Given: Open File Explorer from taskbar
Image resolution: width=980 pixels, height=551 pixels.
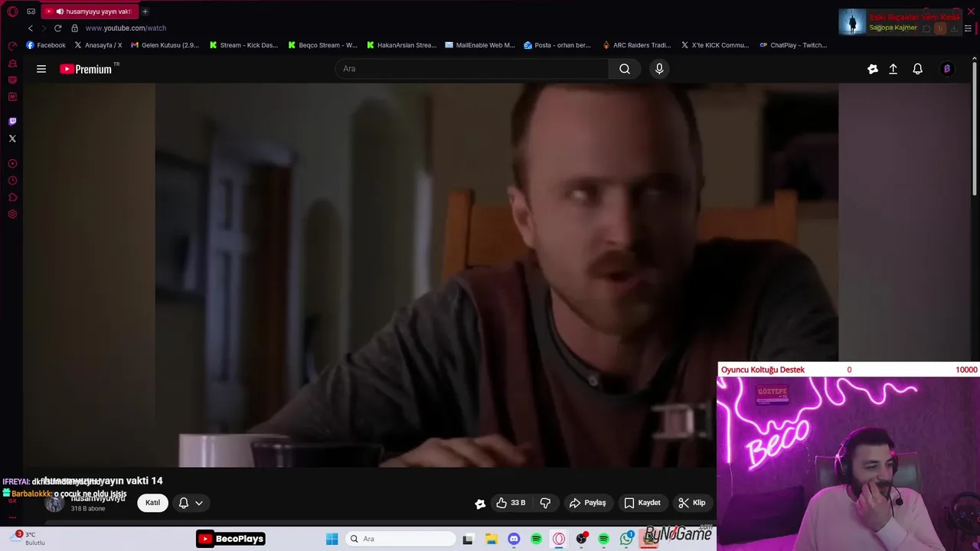Looking at the screenshot, I should (x=492, y=539).
